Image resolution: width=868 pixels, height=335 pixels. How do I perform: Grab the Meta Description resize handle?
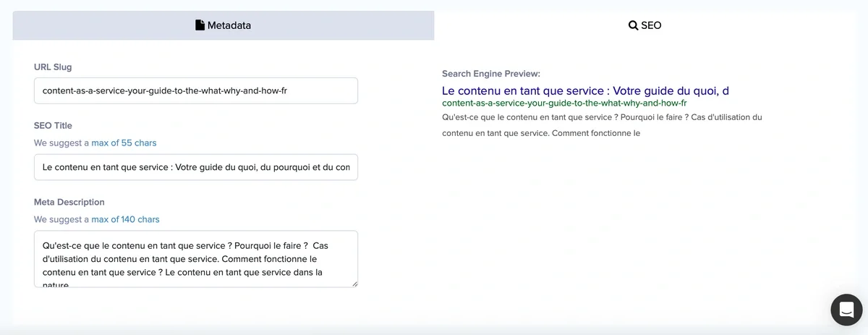coord(354,284)
